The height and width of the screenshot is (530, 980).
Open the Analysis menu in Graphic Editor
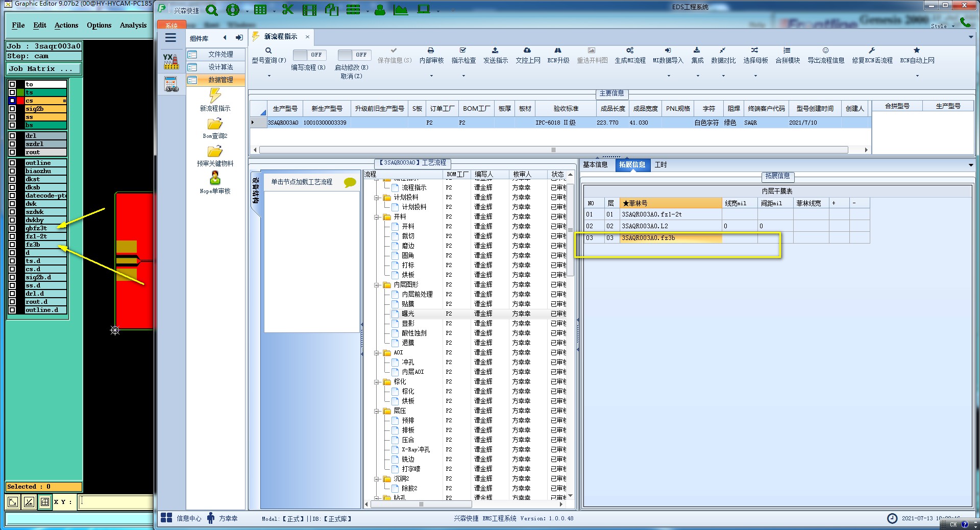coord(133,25)
